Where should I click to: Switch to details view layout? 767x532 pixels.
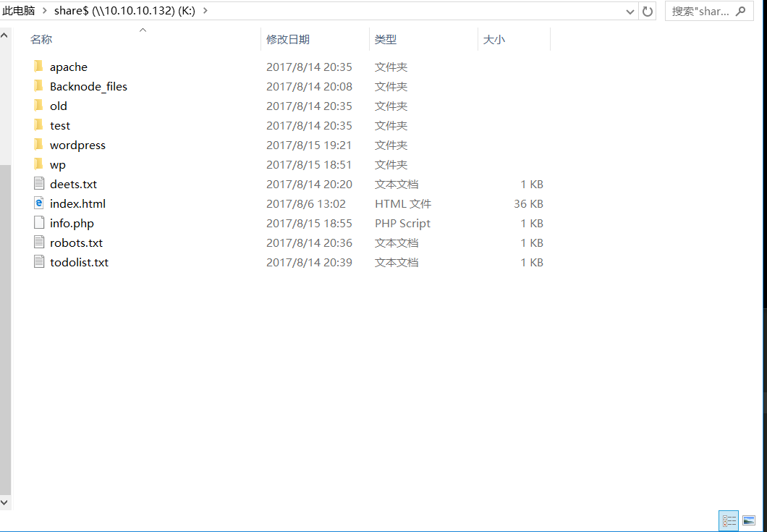pos(729,520)
